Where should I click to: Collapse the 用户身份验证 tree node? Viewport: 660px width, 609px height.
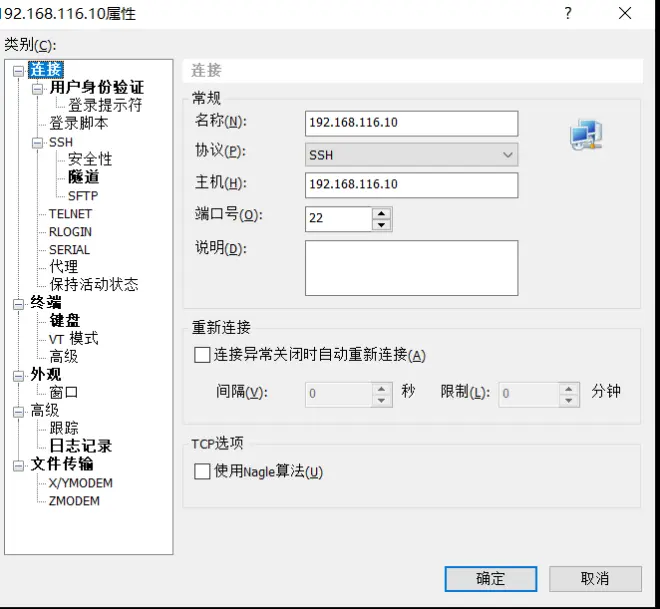[x=37, y=89]
